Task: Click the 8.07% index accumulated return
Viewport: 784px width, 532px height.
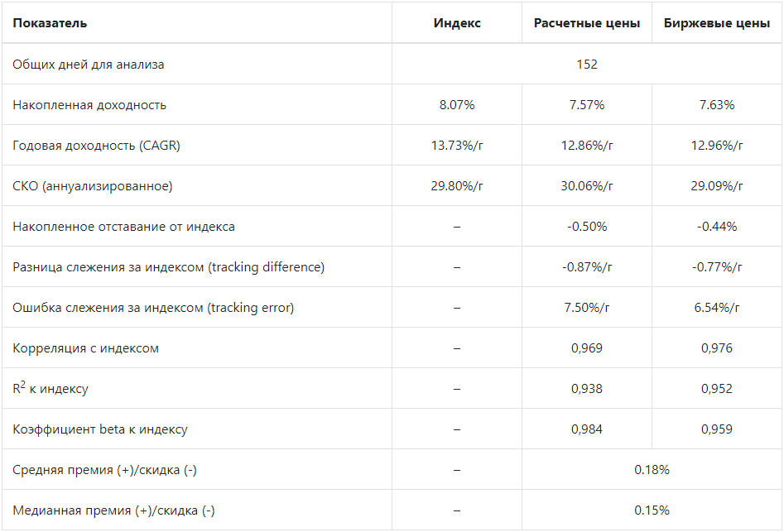Action: click(456, 105)
